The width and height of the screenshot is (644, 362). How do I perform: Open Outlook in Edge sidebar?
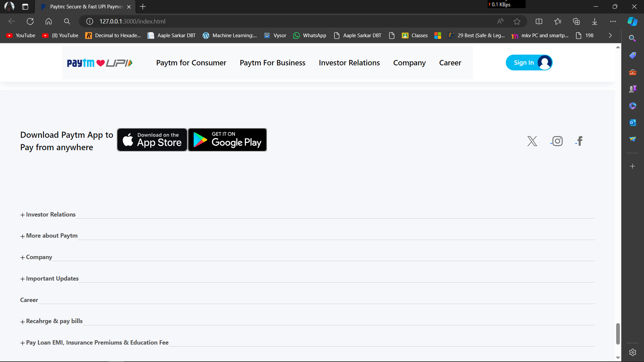(x=633, y=123)
